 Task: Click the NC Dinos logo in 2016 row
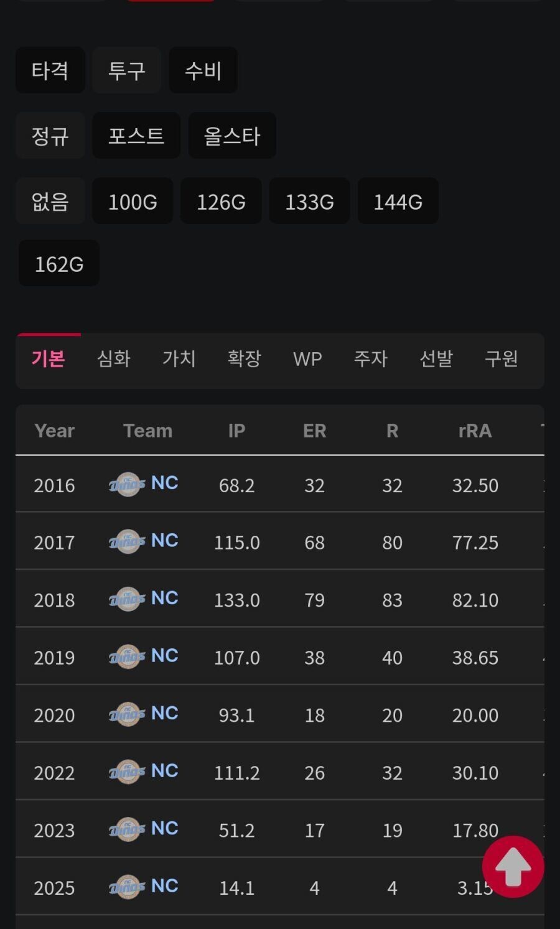pos(127,485)
